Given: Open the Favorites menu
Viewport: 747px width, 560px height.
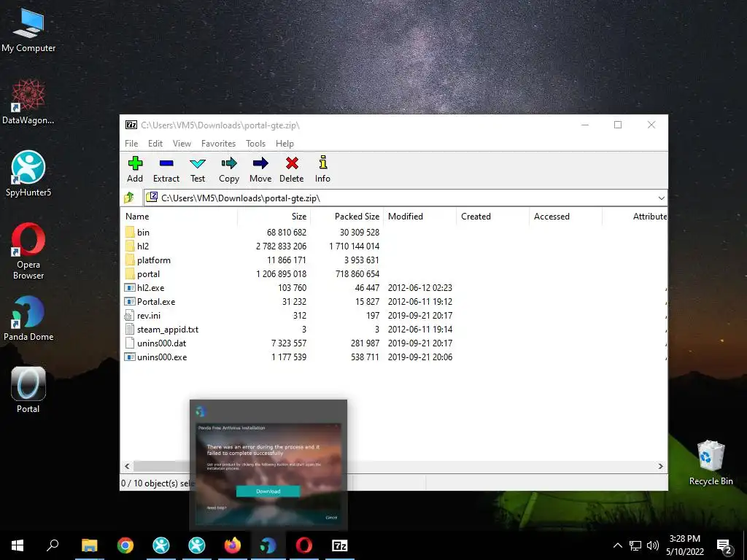Looking at the screenshot, I should 218,144.
